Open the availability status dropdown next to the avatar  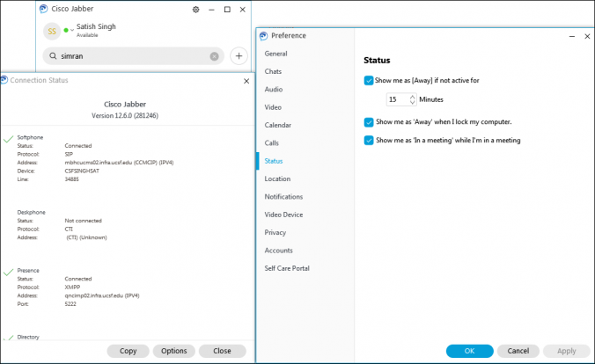(72, 30)
